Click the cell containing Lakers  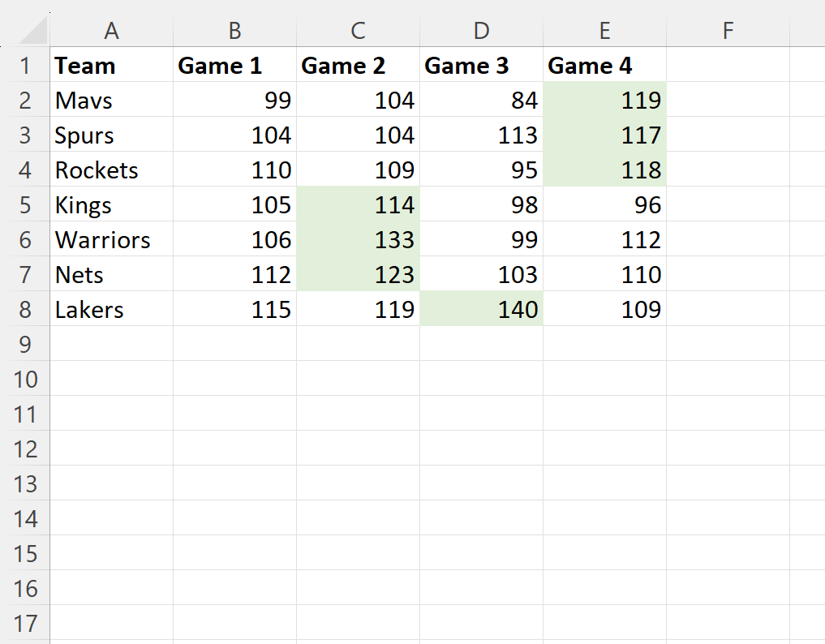click(x=111, y=309)
